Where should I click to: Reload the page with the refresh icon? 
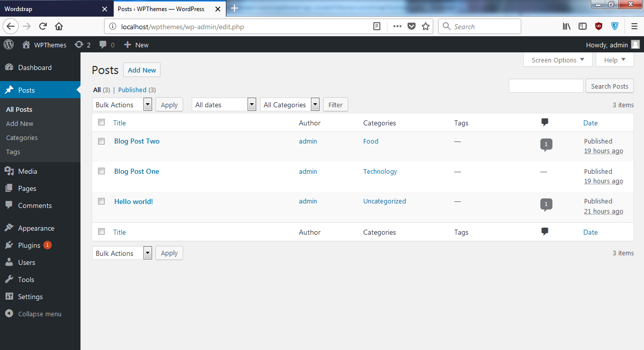(x=43, y=27)
